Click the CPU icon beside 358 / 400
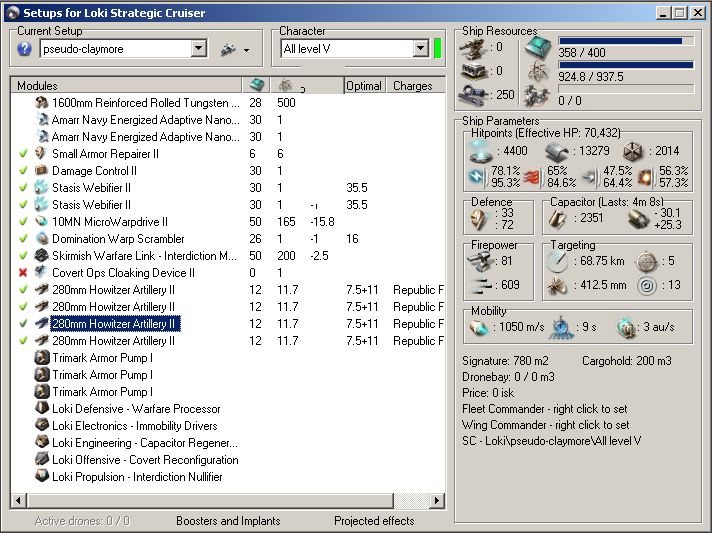Image resolution: width=712 pixels, height=533 pixels. point(539,47)
